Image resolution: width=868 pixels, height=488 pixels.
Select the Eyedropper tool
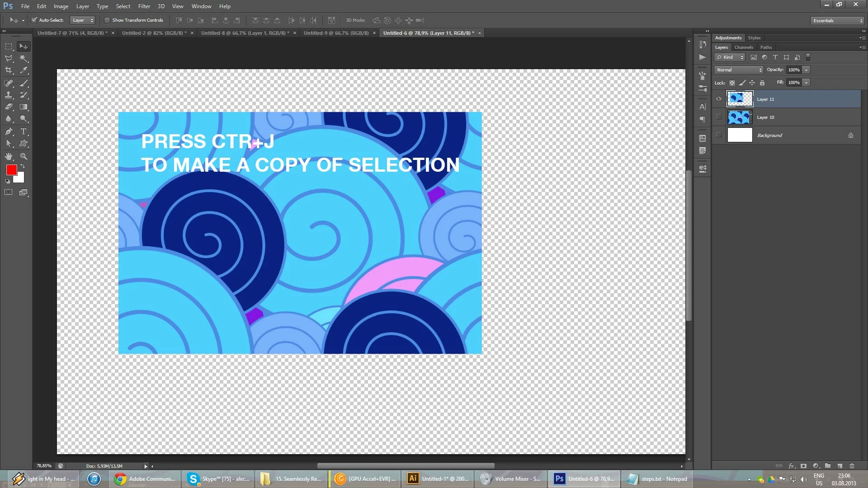coord(24,70)
